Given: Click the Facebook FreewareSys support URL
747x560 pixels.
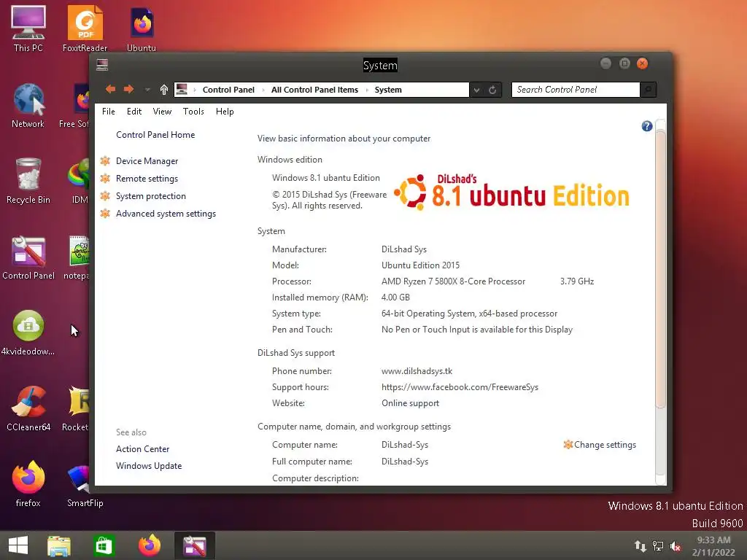Looking at the screenshot, I should (460, 388).
